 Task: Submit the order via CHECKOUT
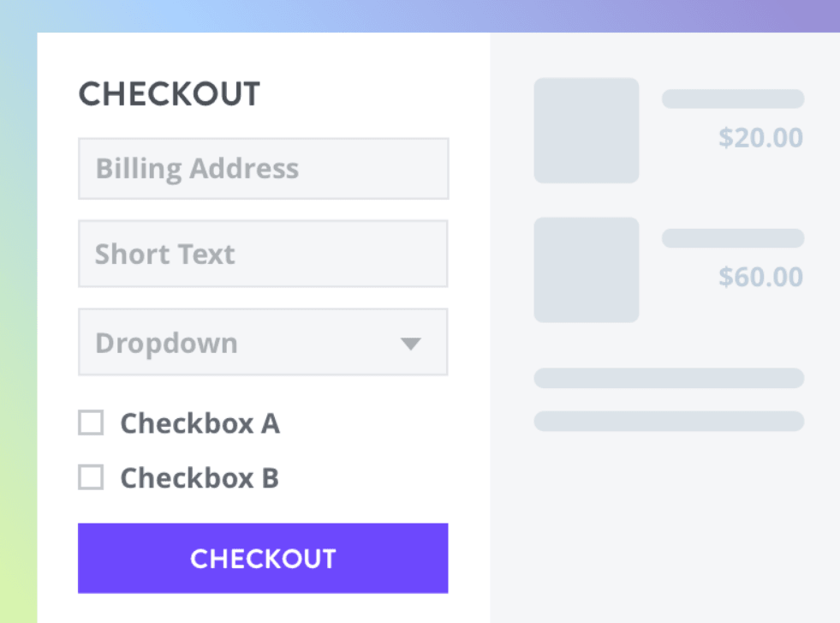(x=263, y=558)
